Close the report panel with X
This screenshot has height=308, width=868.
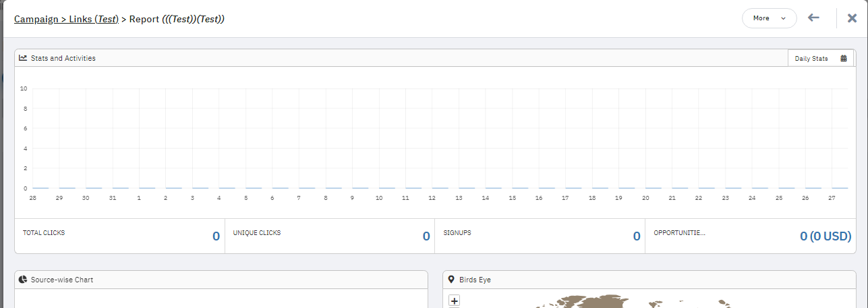(852, 18)
